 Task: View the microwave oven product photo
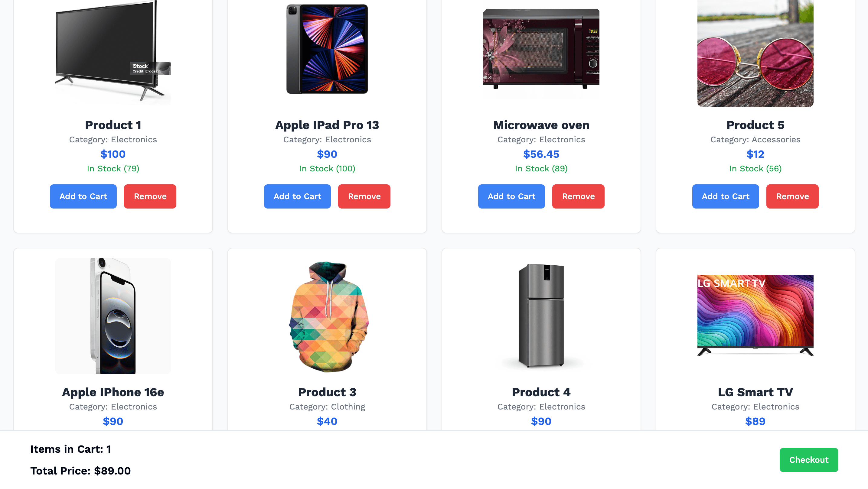[x=541, y=49]
